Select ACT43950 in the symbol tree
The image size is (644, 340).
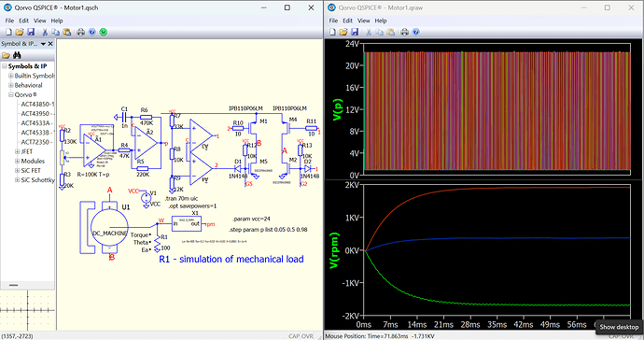[37, 113]
